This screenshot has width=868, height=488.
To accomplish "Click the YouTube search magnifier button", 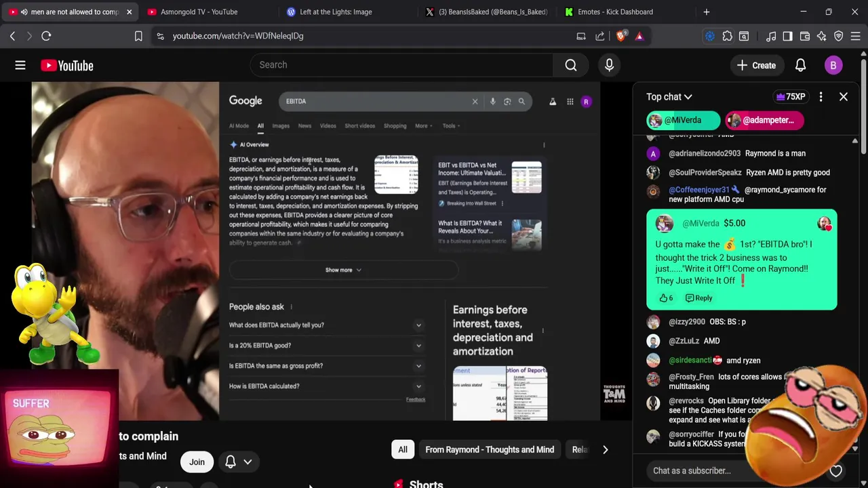I will click(571, 64).
